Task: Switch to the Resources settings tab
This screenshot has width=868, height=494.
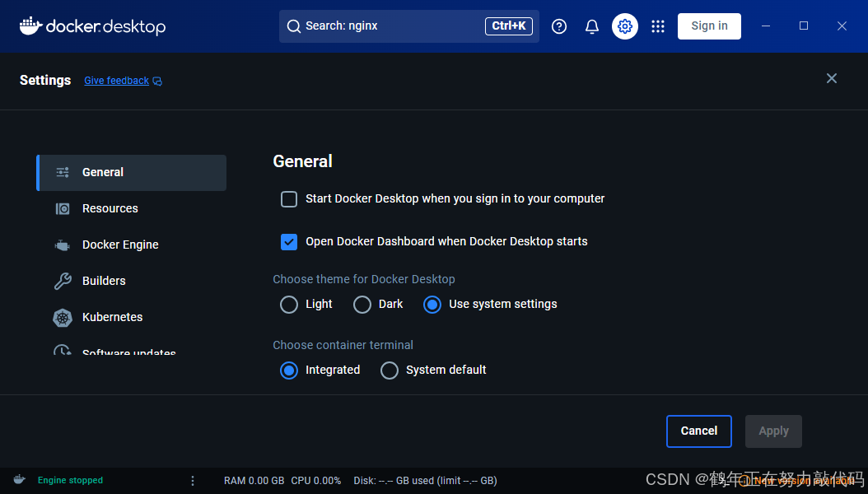Action: (131, 208)
